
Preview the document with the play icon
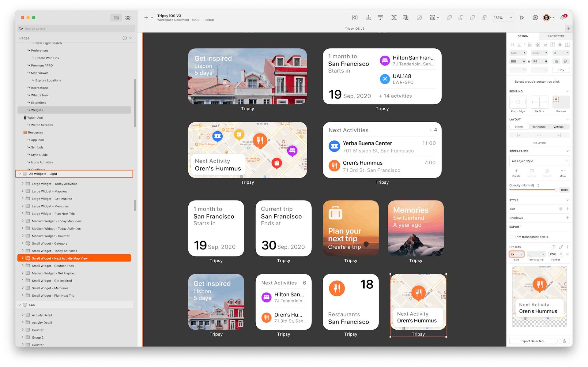click(522, 17)
